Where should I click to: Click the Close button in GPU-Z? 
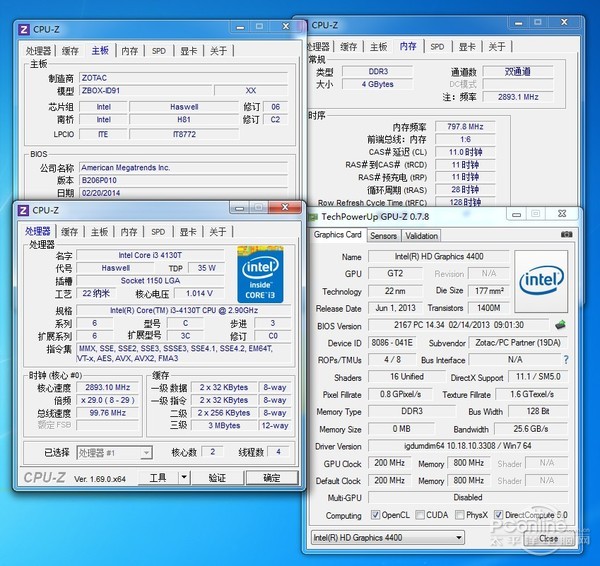[549, 538]
